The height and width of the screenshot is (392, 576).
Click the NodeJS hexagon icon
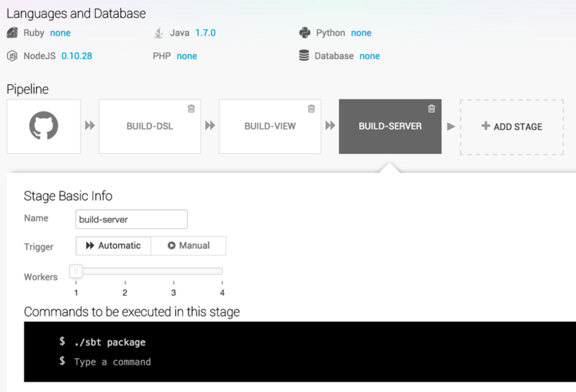pyautogui.click(x=12, y=56)
